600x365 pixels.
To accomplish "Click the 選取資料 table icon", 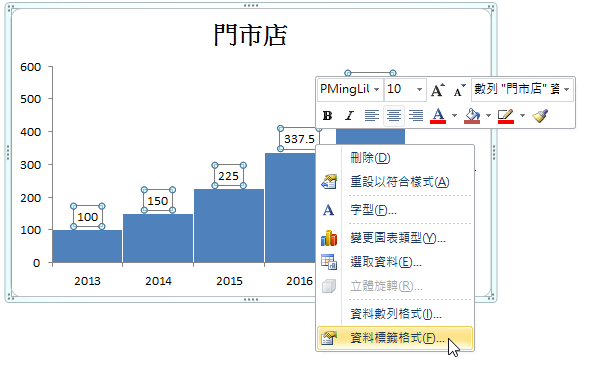I will pyautogui.click(x=329, y=262).
